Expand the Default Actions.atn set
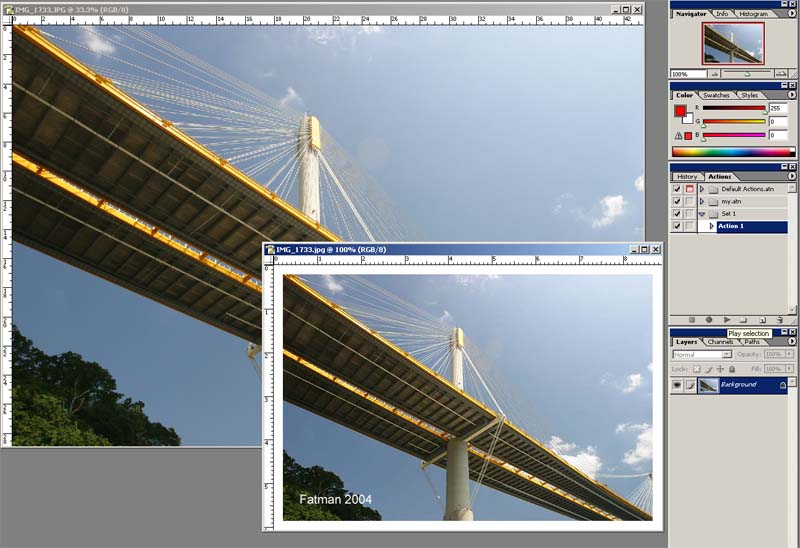The width and height of the screenshot is (800, 548). pyautogui.click(x=702, y=189)
